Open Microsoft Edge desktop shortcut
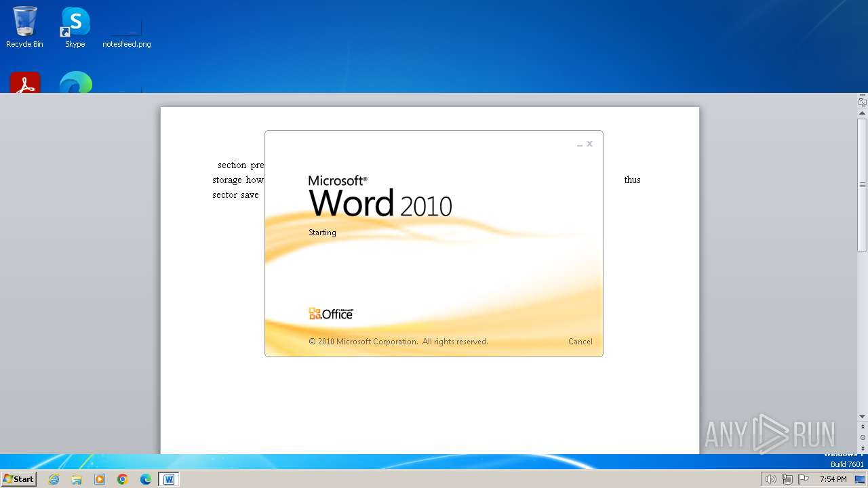The height and width of the screenshot is (488, 868). [75, 82]
